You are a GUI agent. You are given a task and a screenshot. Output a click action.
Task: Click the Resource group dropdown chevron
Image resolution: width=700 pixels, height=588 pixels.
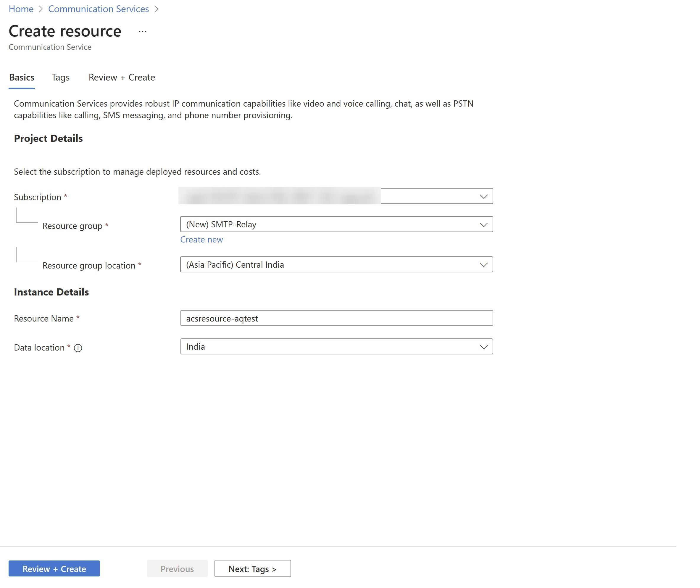coord(484,224)
